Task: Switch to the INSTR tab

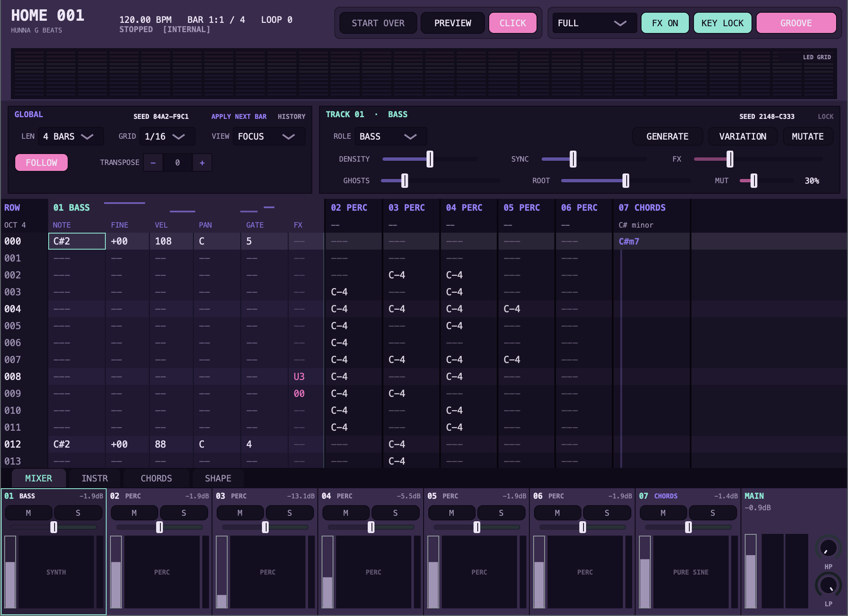Action: point(95,478)
